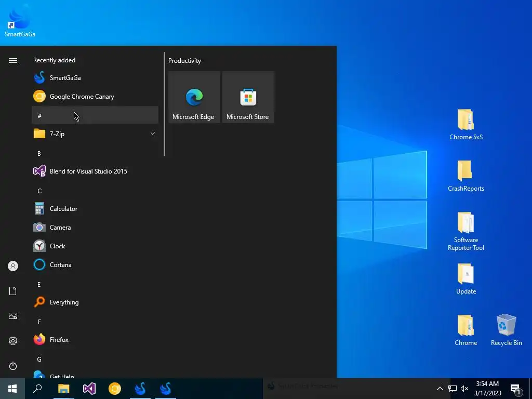The image size is (532, 399).
Task: Launch Cortana from app list
Action: click(x=95, y=264)
